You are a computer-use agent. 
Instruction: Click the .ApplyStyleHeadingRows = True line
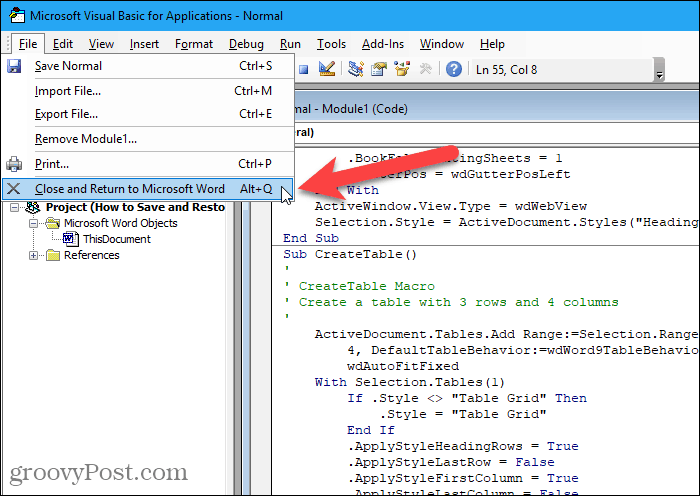click(x=462, y=446)
